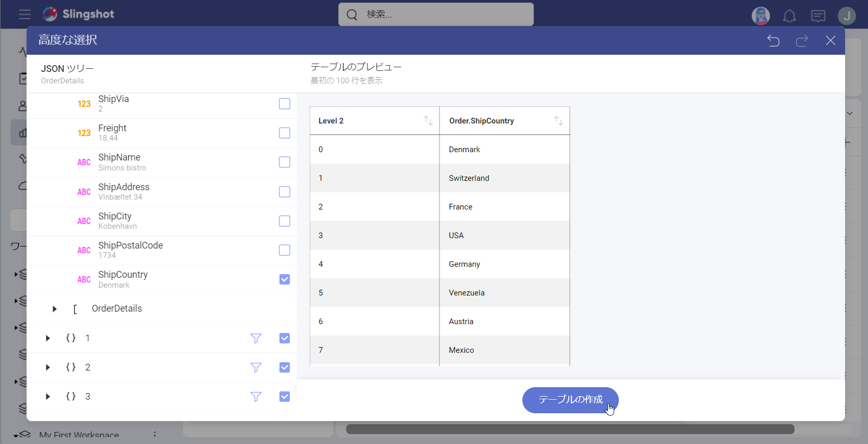Click the horizontal scrollbar behind dialog

pos(570,429)
